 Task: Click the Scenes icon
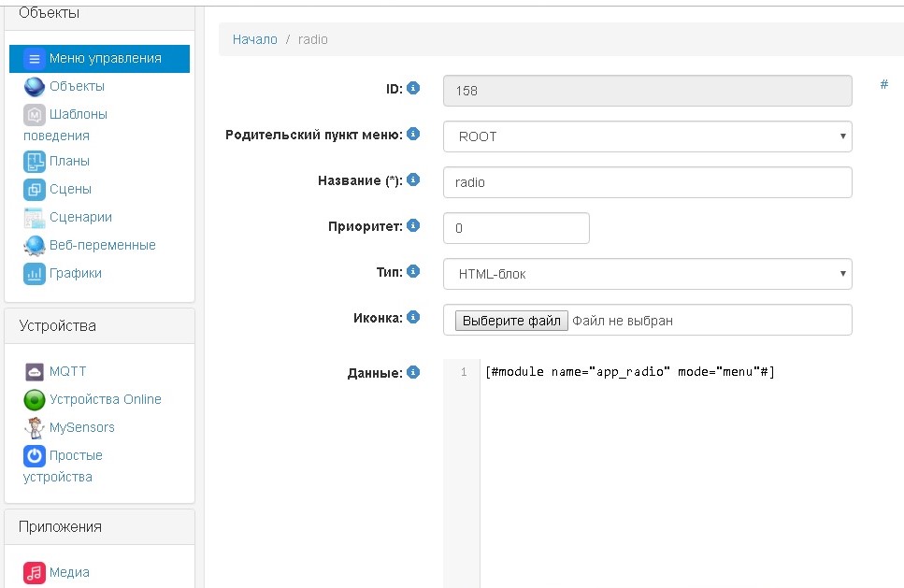(x=35, y=190)
